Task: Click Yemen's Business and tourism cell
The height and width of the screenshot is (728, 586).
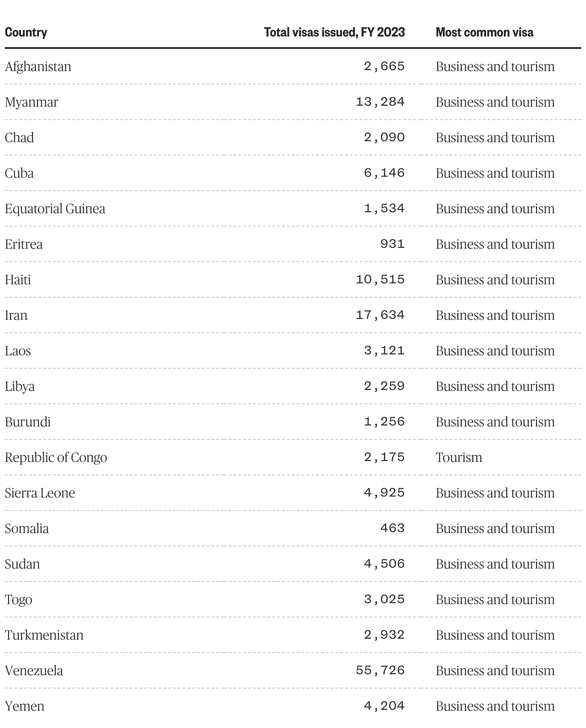Action: [x=495, y=706]
